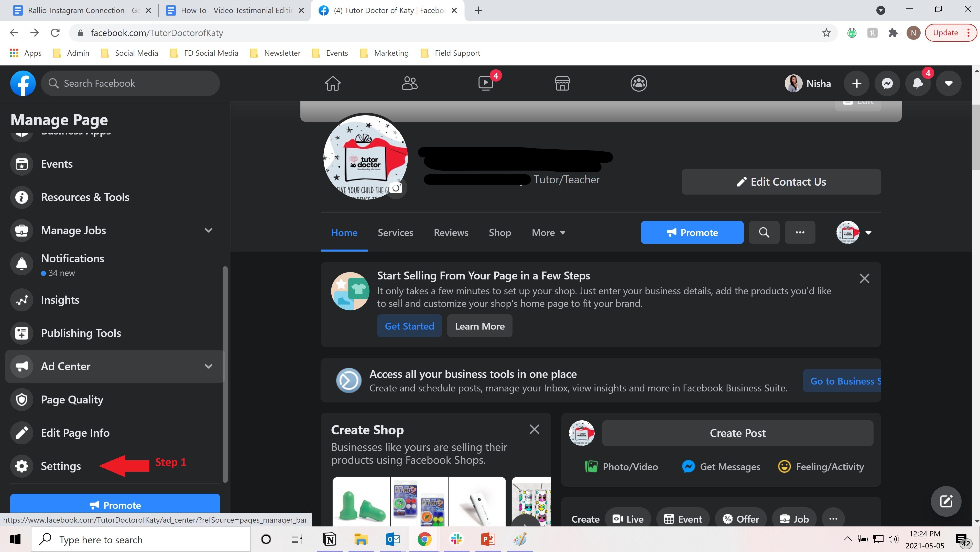
Task: Bookmark this page with star icon
Action: tap(826, 33)
